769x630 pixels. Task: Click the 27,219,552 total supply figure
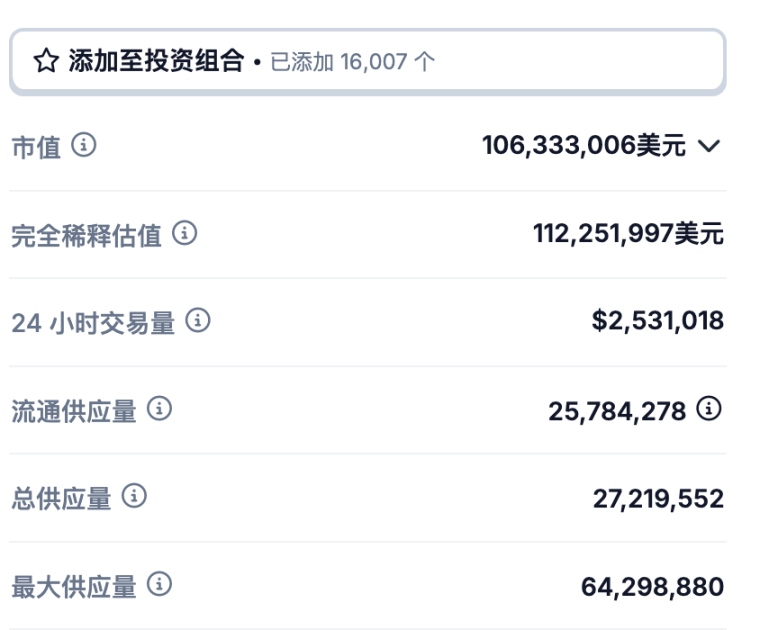click(658, 497)
